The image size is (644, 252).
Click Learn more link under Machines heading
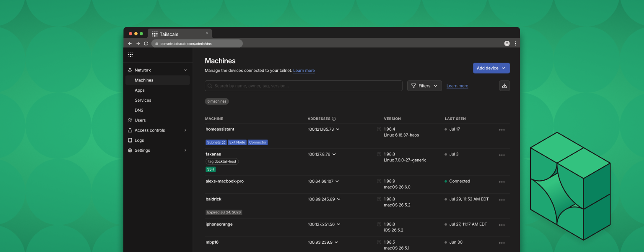click(x=304, y=70)
